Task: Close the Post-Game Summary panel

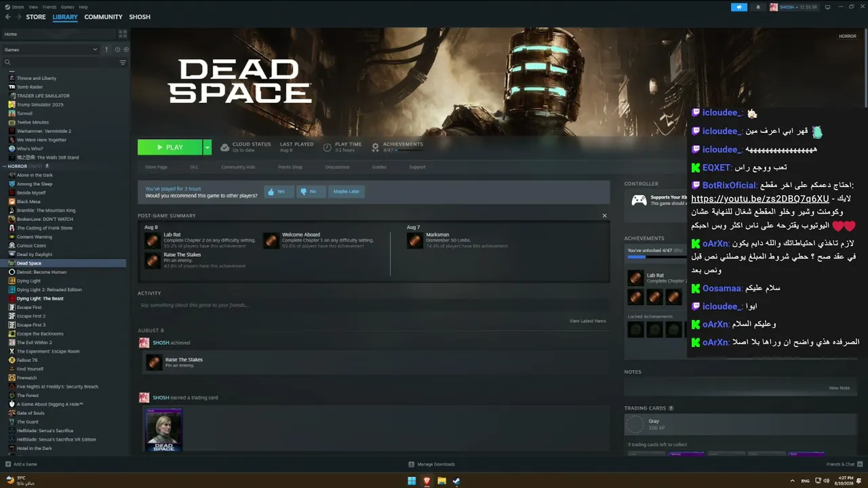Action: pos(605,216)
